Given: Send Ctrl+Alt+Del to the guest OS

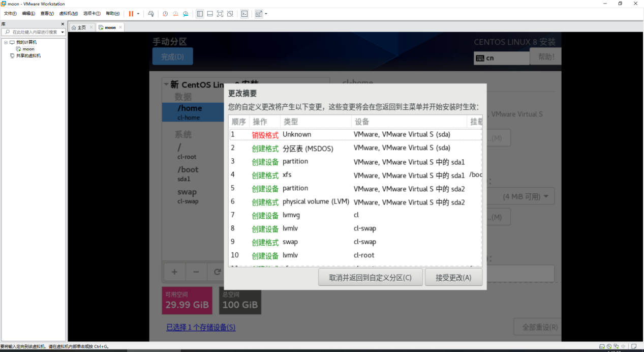Looking at the screenshot, I should (x=150, y=14).
